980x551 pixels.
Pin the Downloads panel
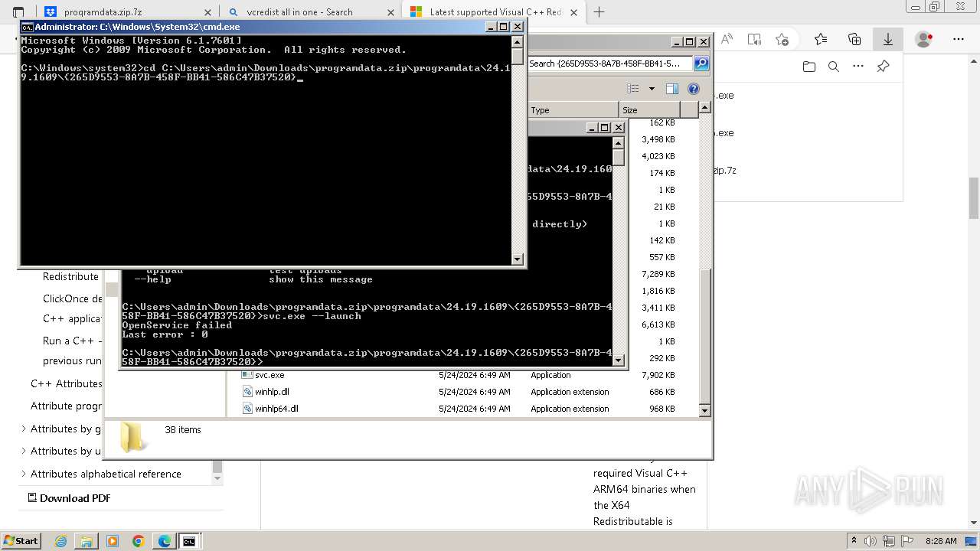pyautogui.click(x=883, y=67)
